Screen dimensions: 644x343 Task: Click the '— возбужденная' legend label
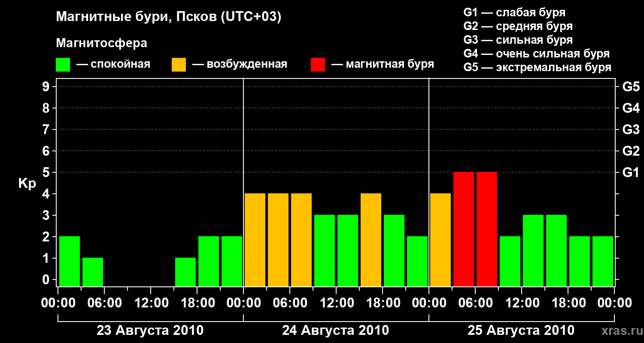point(240,64)
